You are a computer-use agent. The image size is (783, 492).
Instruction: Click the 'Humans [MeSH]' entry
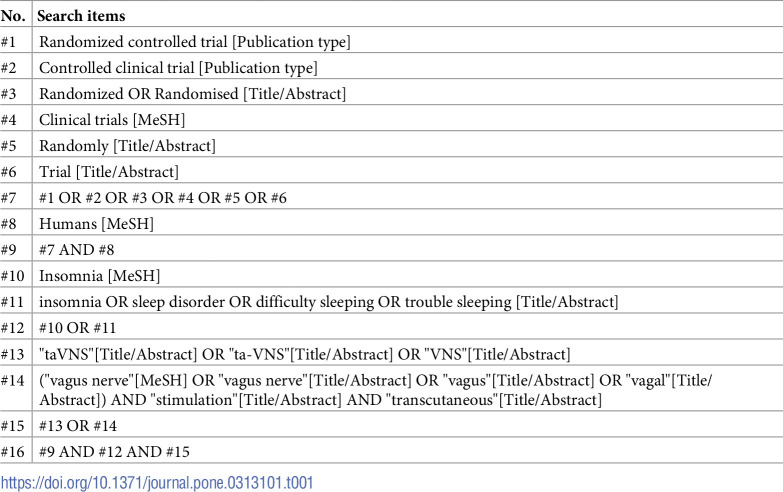click(96, 224)
